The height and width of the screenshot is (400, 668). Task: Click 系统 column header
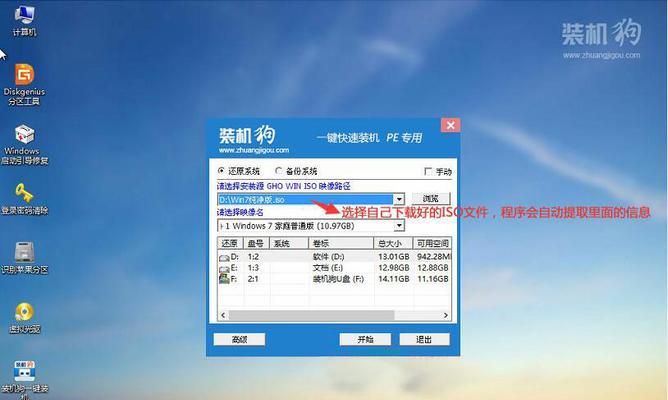(x=288, y=243)
